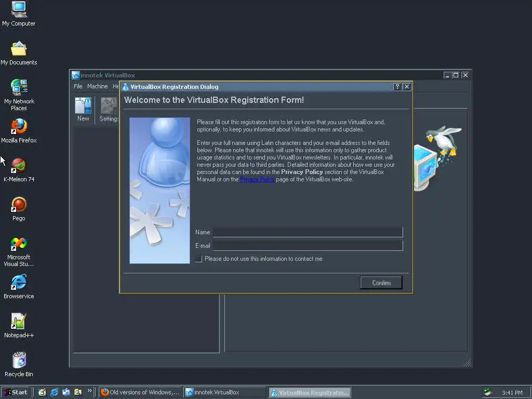Close the innotek VirtualBox main window
This screenshot has width=532, height=399.
tap(465, 75)
